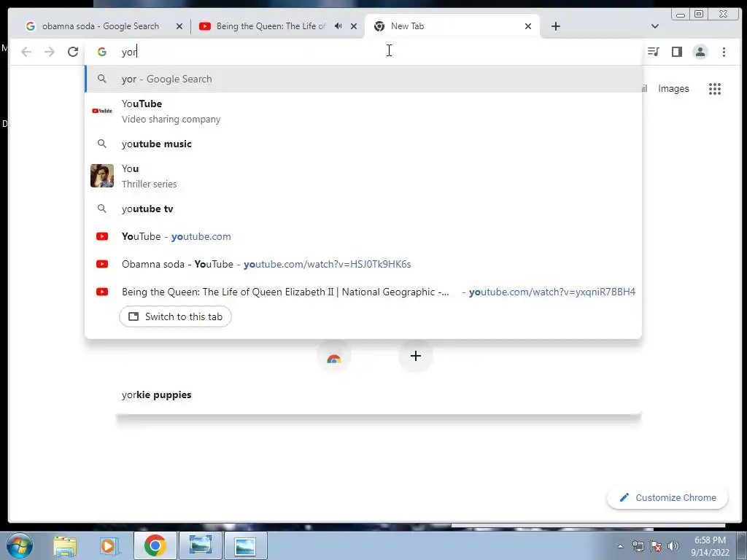Open the profile avatar icon
Viewport: 747px width, 560px height.
700,52
